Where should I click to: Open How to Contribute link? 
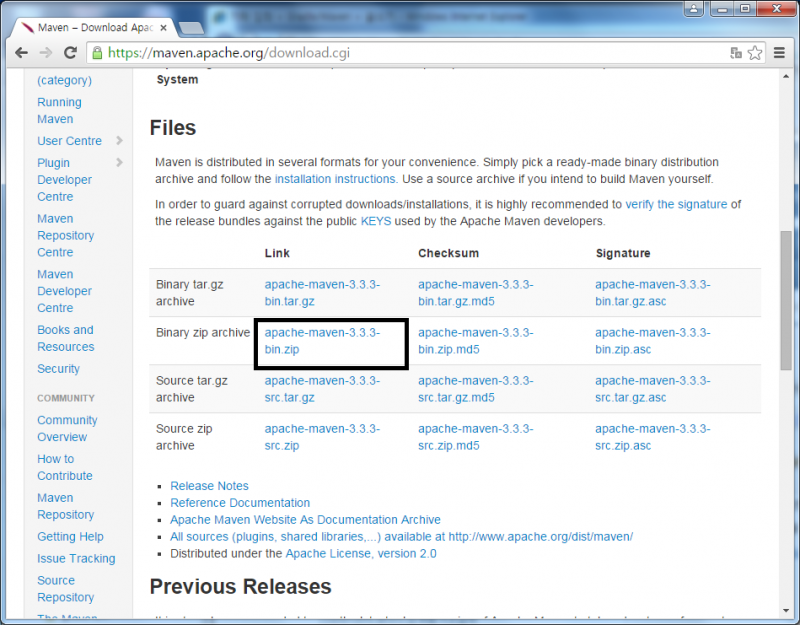point(65,467)
